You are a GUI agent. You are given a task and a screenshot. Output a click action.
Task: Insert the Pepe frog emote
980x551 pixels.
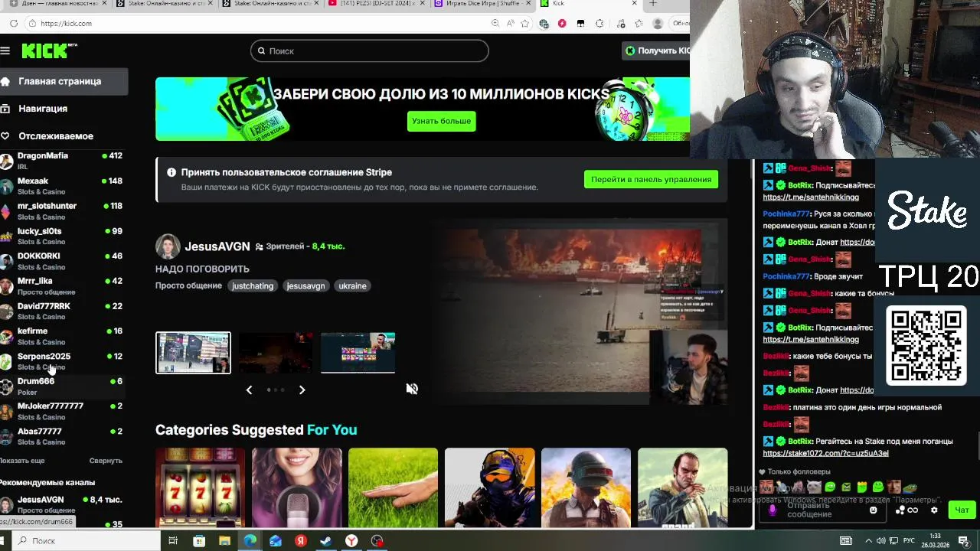click(x=910, y=487)
